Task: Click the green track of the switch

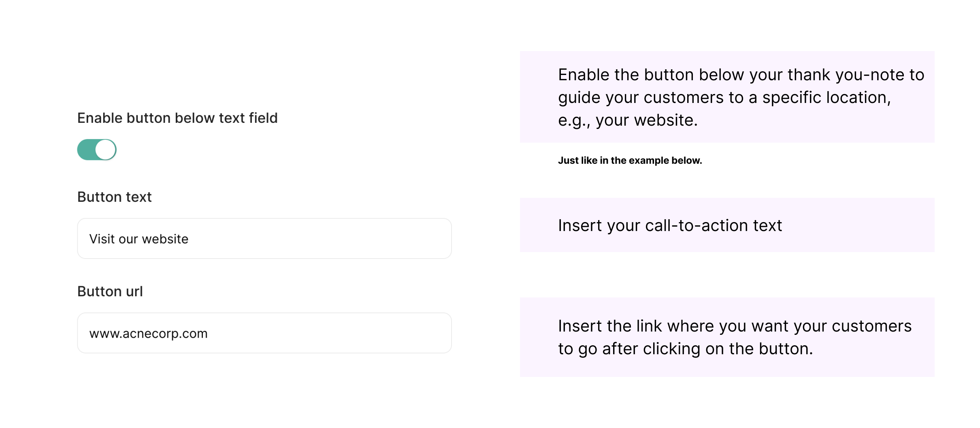Action: click(x=86, y=150)
